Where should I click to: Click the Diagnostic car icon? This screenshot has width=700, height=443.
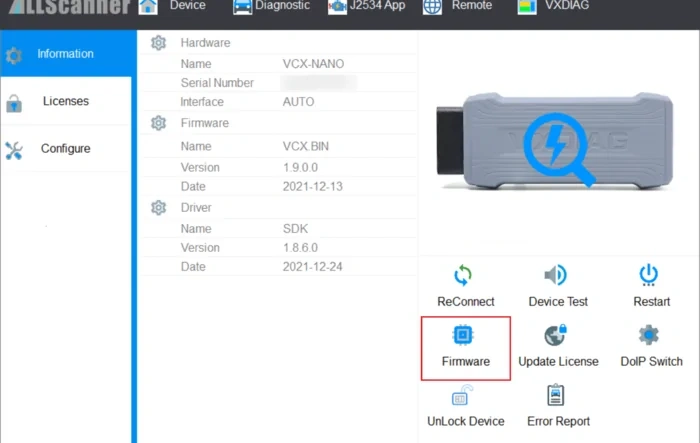242,7
